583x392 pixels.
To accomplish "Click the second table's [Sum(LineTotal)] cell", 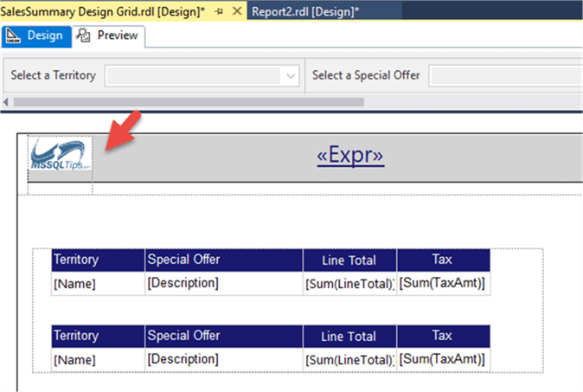I will [349, 360].
